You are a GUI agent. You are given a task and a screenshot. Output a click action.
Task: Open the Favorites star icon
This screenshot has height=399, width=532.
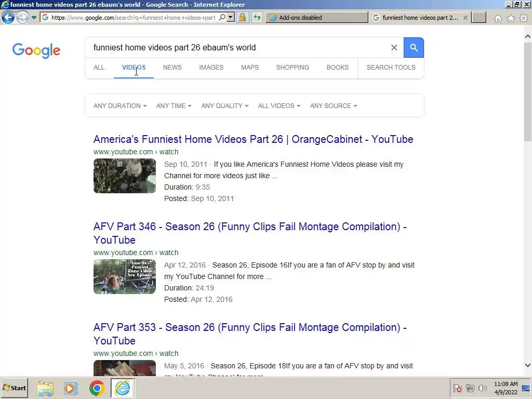pos(511,18)
